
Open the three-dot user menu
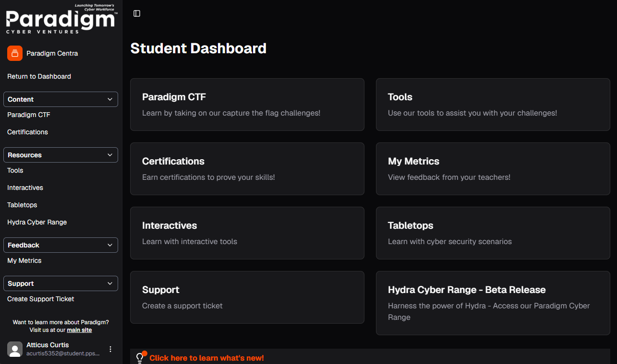pos(110,349)
